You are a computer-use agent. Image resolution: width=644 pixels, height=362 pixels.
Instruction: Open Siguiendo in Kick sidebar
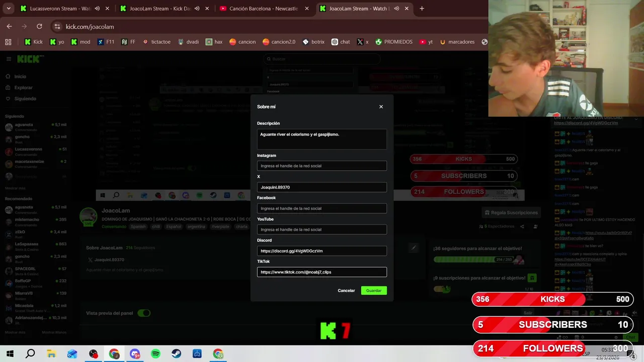pos(25,99)
